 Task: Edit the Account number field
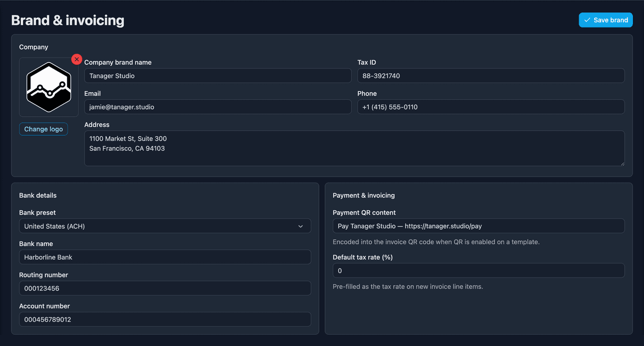(x=165, y=320)
